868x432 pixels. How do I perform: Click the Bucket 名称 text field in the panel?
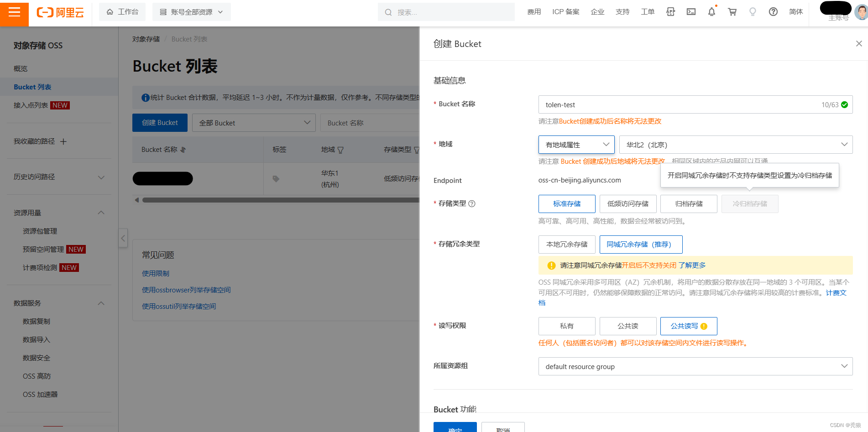coord(695,104)
